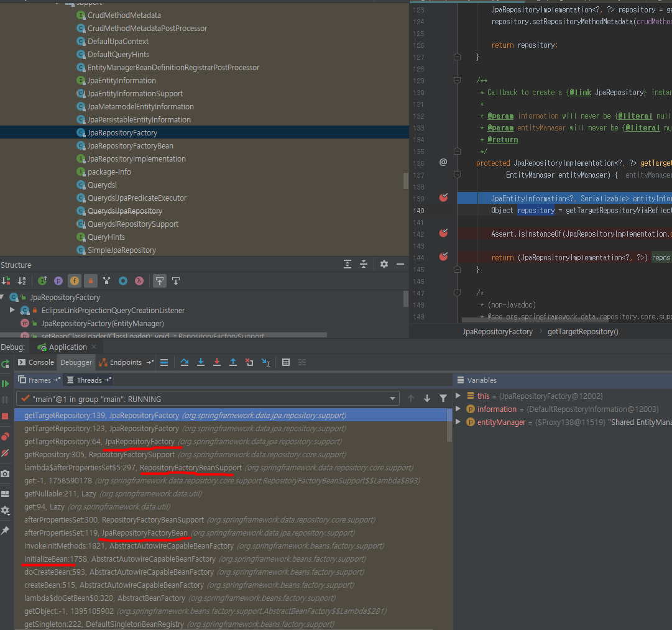
Task: Toggle breakpoint at line 139
Action: point(444,198)
